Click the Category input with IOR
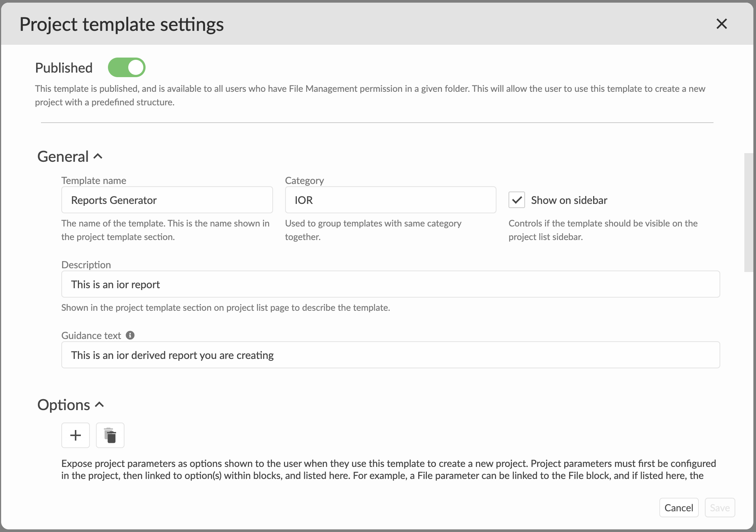 click(x=390, y=200)
